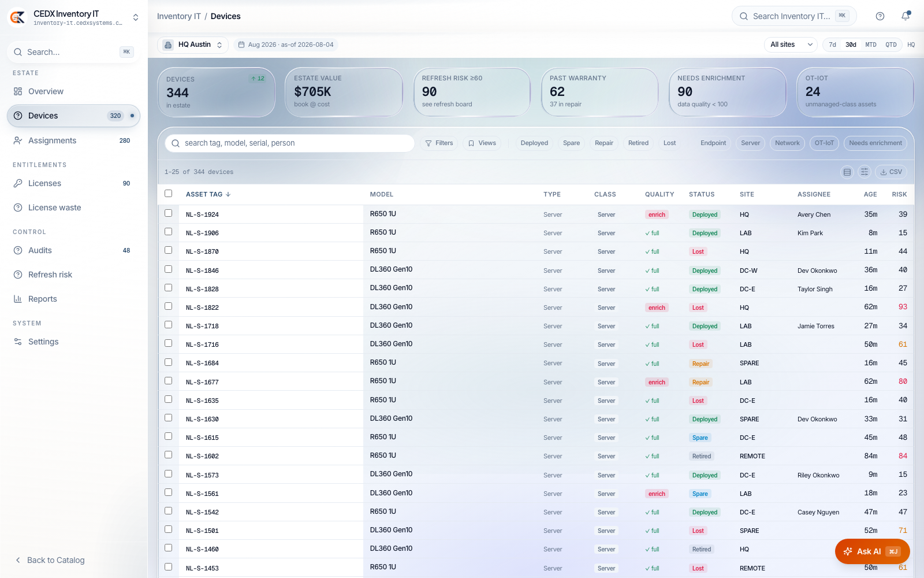Expand workspace switcher chevrons
This screenshot has width=924, height=578.
pos(136,17)
